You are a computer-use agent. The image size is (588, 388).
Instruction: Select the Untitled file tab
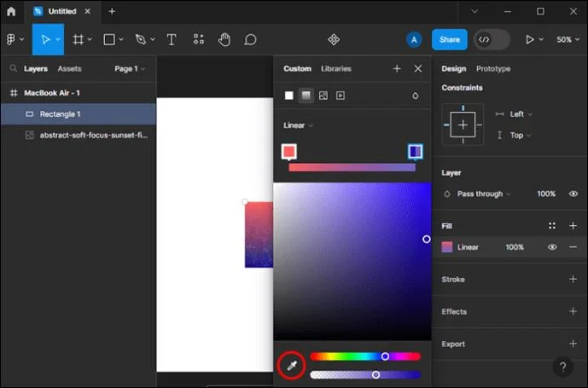62,12
